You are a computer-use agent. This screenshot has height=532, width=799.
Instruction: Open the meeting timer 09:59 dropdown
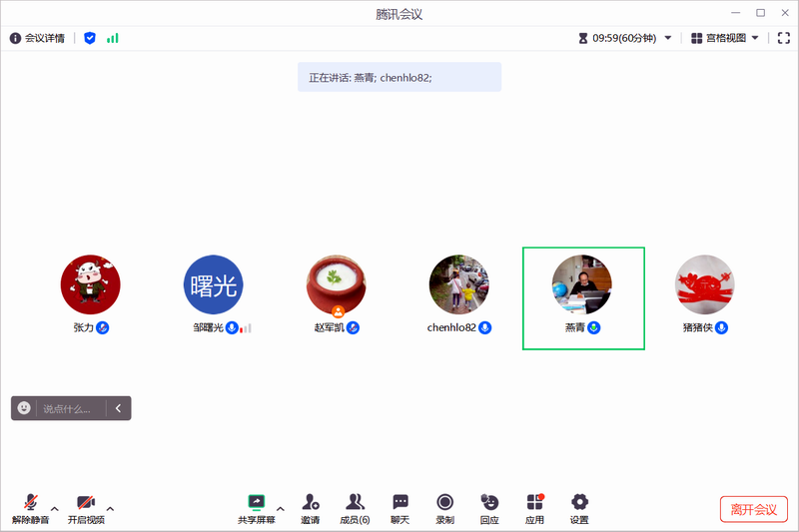[625, 38]
